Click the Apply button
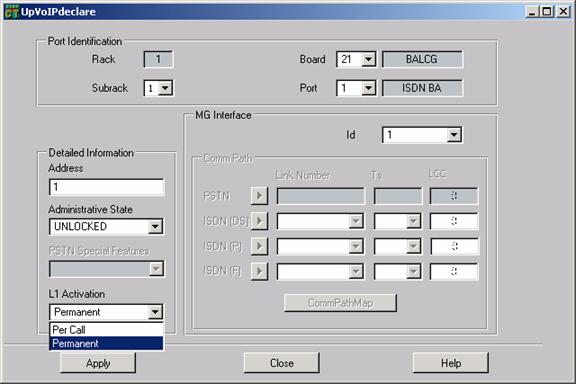 click(98, 363)
